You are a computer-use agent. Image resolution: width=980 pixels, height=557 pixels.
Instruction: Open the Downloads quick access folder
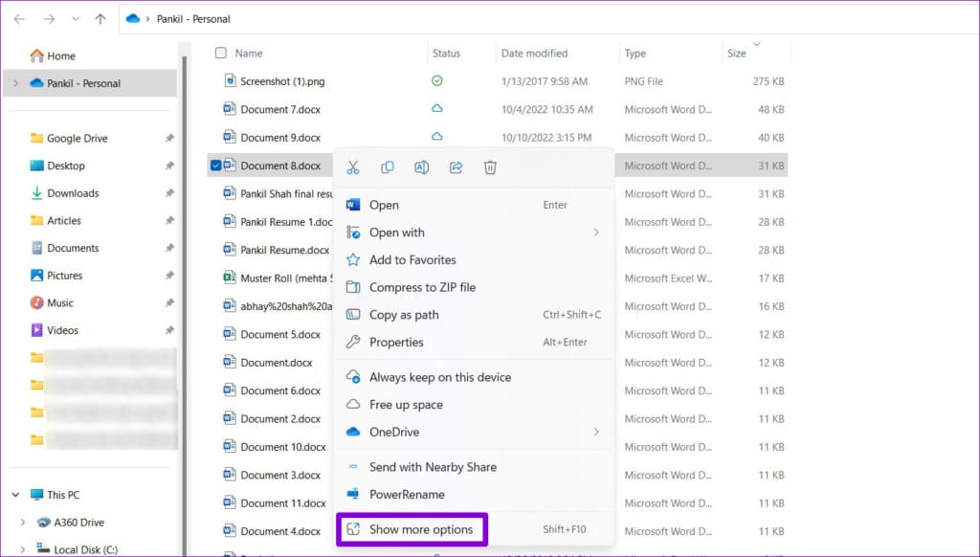tap(73, 193)
